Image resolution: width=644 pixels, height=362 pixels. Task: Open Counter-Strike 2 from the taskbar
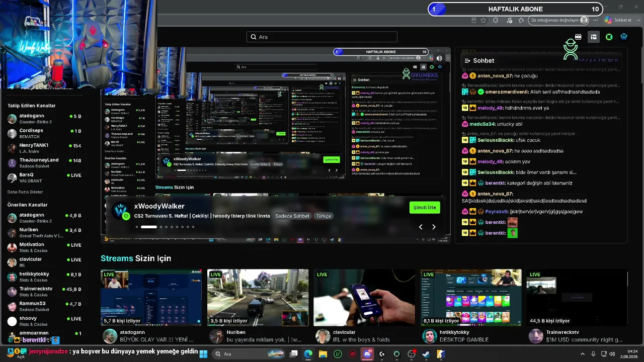(441, 354)
